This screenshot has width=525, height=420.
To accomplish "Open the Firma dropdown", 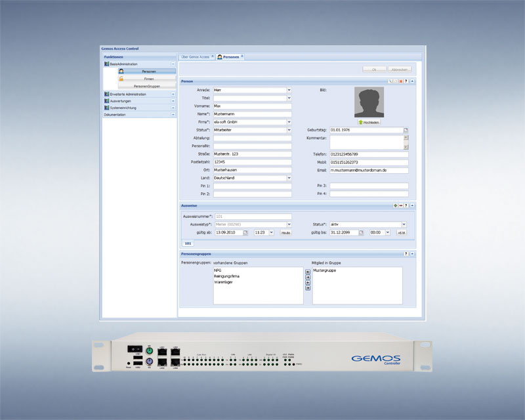I will point(289,122).
